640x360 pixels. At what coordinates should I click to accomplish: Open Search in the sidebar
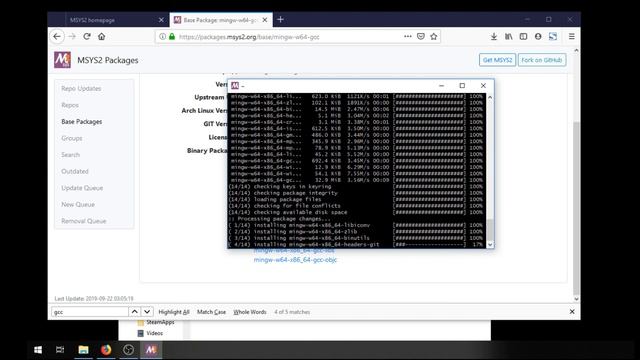pyautogui.click(x=71, y=155)
